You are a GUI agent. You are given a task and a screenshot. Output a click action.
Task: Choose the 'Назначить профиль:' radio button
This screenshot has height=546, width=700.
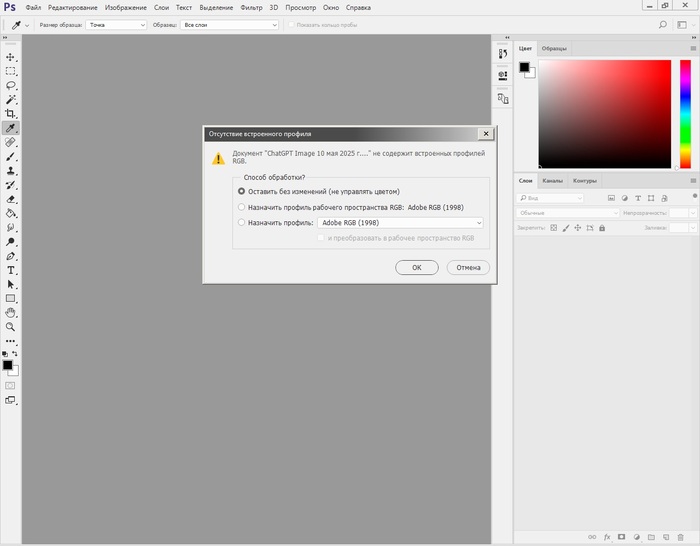[241, 223]
